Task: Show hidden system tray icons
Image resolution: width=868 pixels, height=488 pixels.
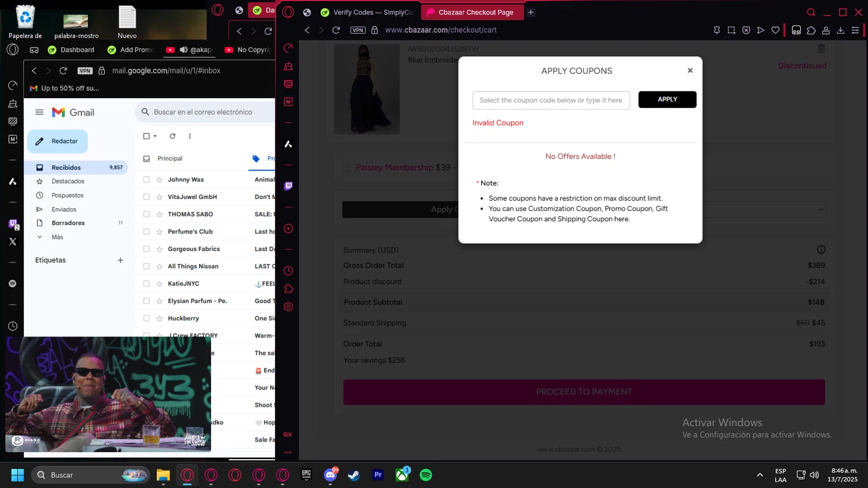Action: [760, 475]
